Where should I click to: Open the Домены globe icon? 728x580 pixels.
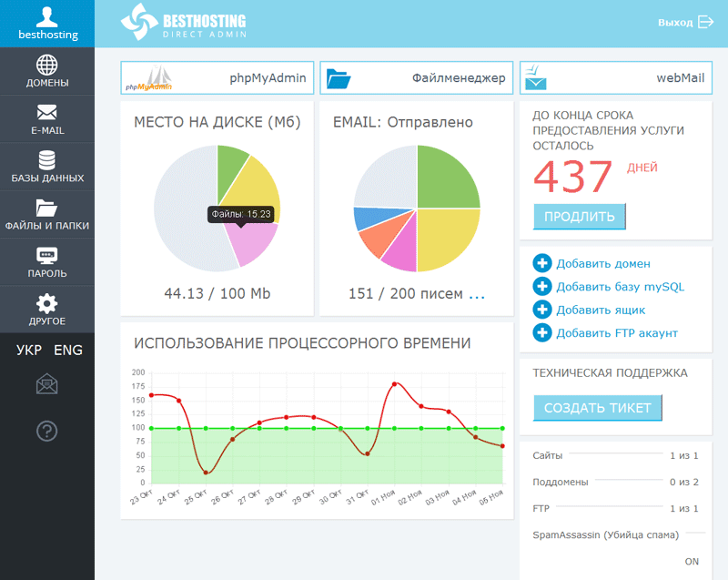(x=47, y=65)
